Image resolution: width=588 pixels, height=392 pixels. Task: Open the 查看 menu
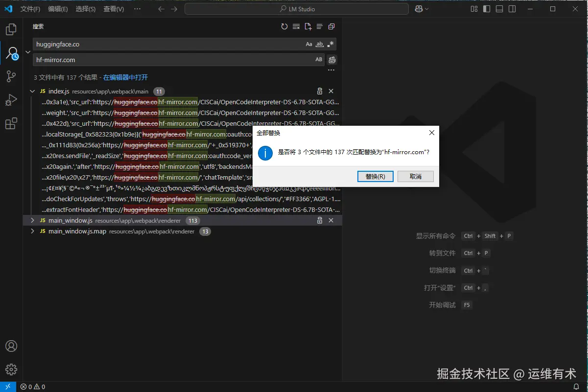point(113,8)
